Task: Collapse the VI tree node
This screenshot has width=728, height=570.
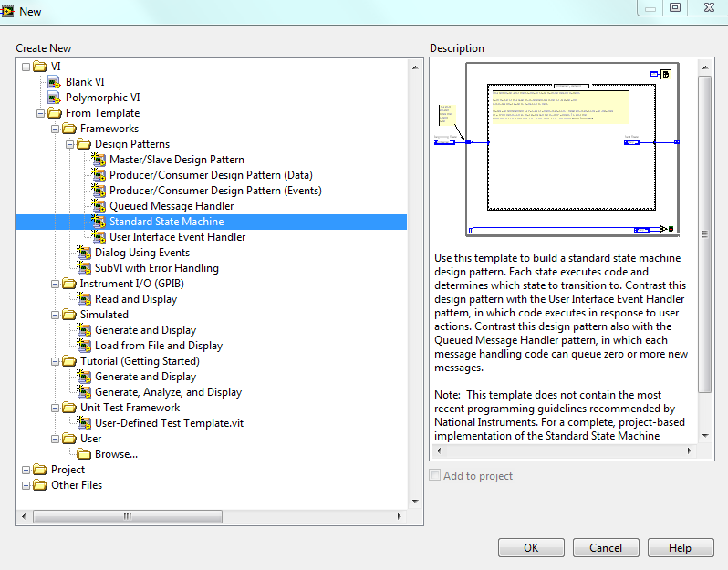Action: pyautogui.click(x=26, y=67)
